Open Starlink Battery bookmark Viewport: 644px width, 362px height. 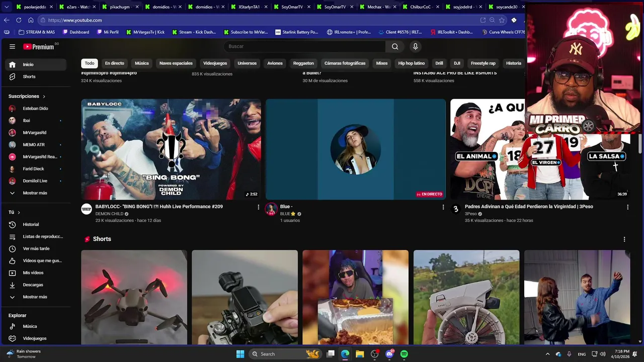click(297, 32)
